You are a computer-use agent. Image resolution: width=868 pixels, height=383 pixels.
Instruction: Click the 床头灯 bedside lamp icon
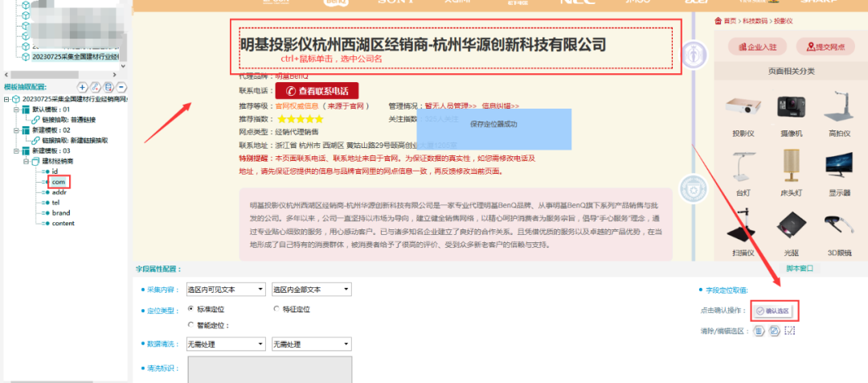click(791, 165)
